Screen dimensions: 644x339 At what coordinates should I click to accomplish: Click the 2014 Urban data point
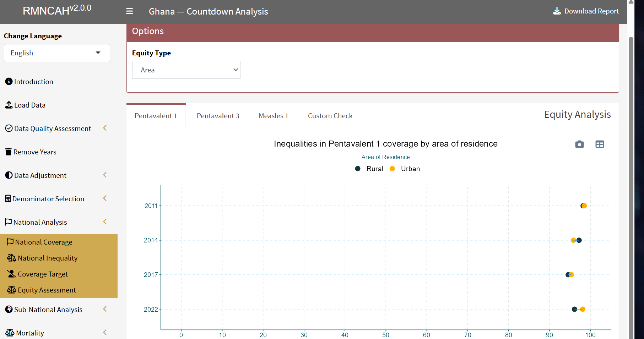(x=573, y=240)
